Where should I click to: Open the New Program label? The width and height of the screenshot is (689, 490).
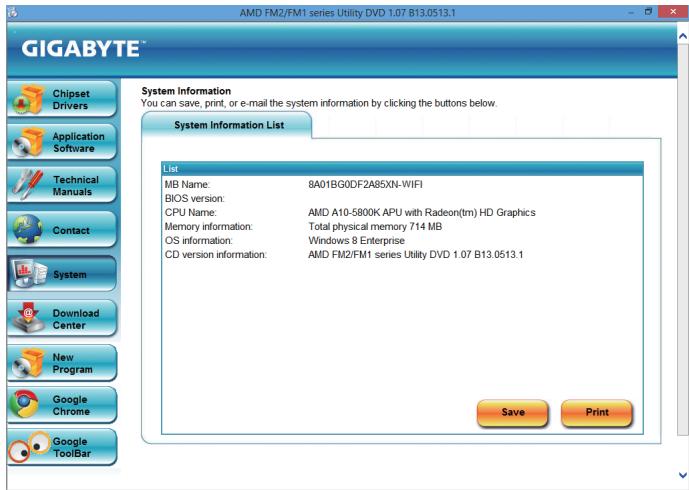pos(73,363)
